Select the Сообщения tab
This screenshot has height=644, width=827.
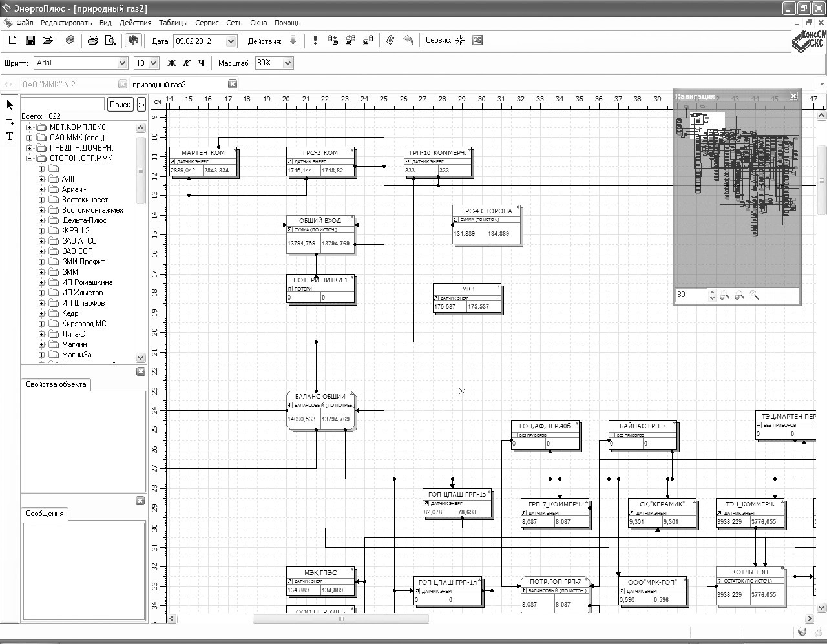[x=45, y=514]
